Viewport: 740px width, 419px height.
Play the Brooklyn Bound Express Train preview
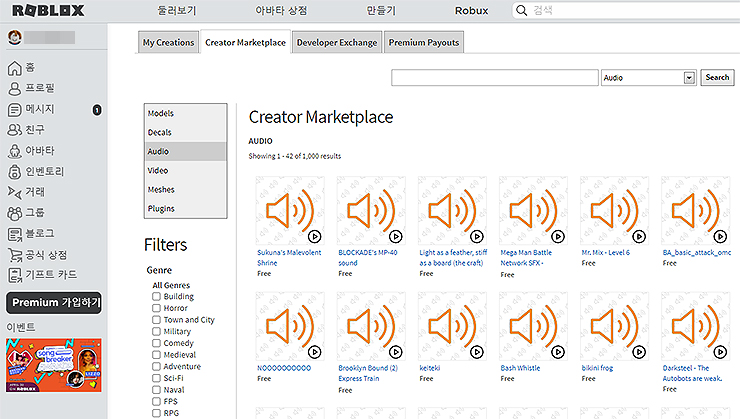[x=396, y=352]
